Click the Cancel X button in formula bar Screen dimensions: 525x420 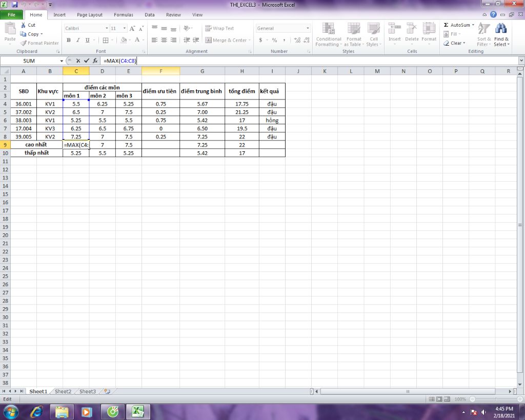coord(78,61)
